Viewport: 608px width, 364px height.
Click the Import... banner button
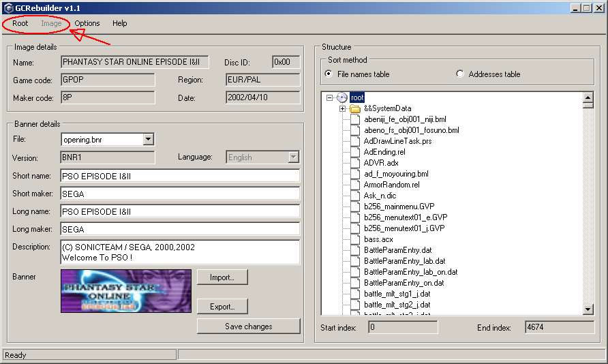222,277
